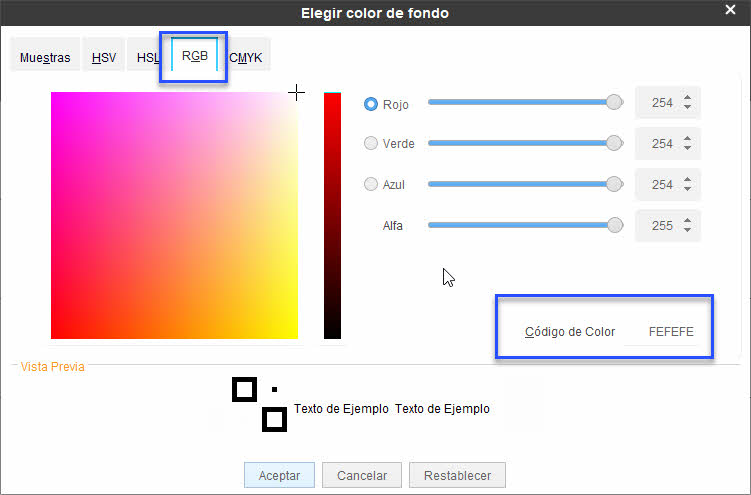Image resolution: width=751 pixels, height=495 pixels.
Task: Click the Restablecer button
Action: coord(457,475)
